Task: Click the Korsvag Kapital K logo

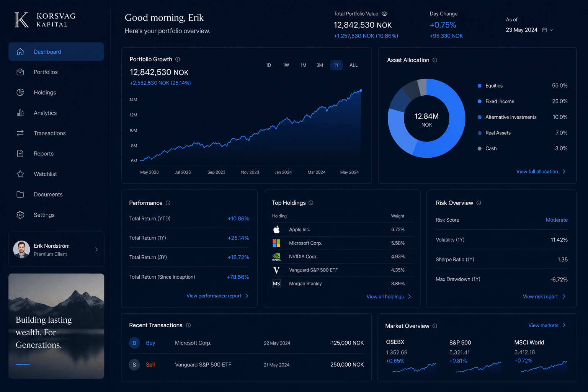Action: click(21, 20)
